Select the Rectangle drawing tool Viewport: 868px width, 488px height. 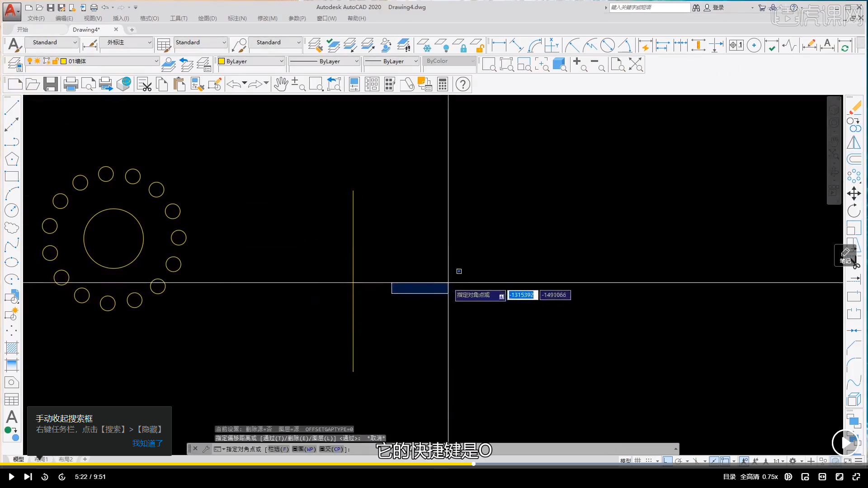(12, 176)
